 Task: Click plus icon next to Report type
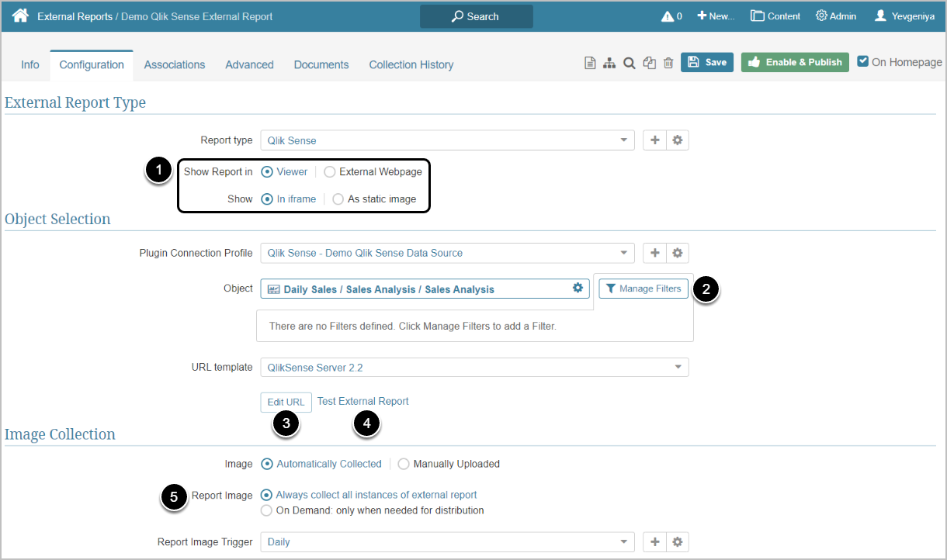654,140
